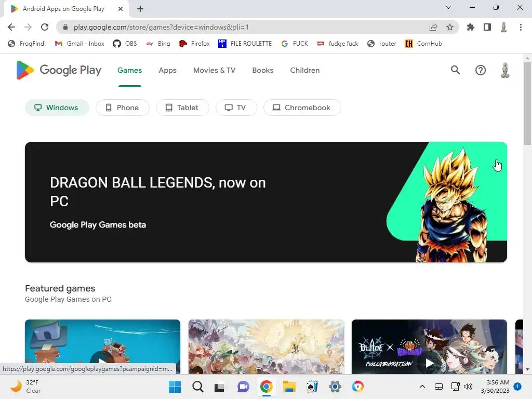This screenshot has height=399, width=532.
Task: Open Task View on taskbar
Action: [x=220, y=387]
